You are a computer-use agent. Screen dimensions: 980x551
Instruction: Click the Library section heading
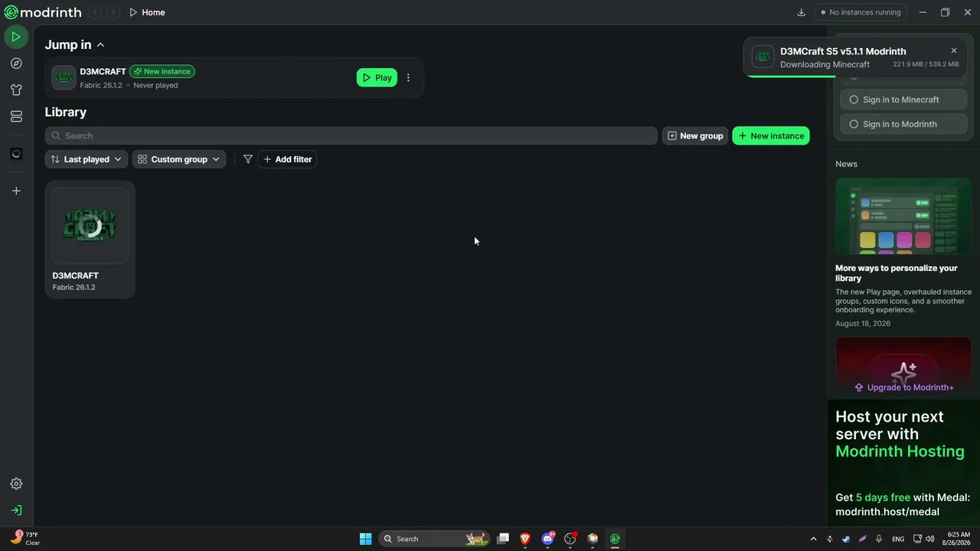66,112
